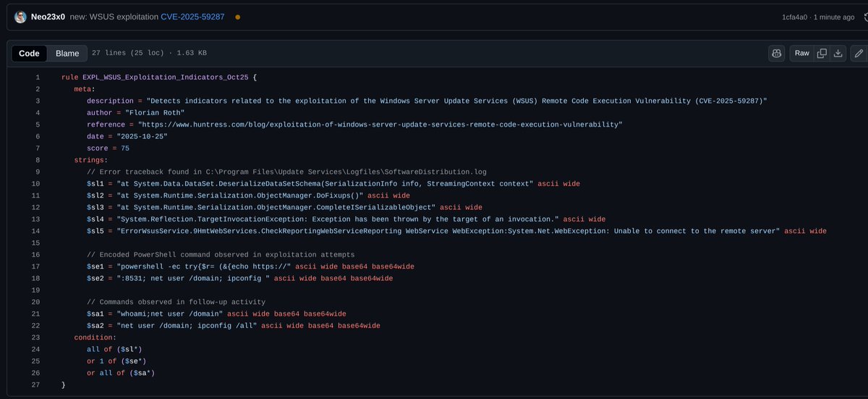Switch to the Code view tab
The height and width of the screenshot is (399, 868).
30,53
